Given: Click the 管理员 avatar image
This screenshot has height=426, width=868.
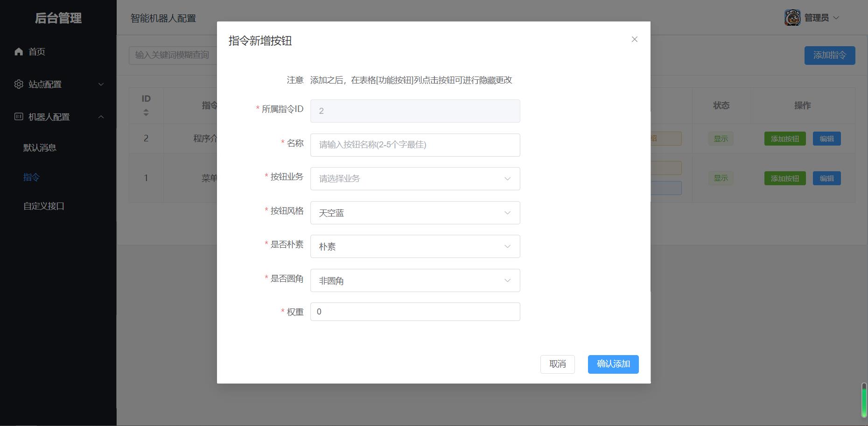Looking at the screenshot, I should coord(792,18).
